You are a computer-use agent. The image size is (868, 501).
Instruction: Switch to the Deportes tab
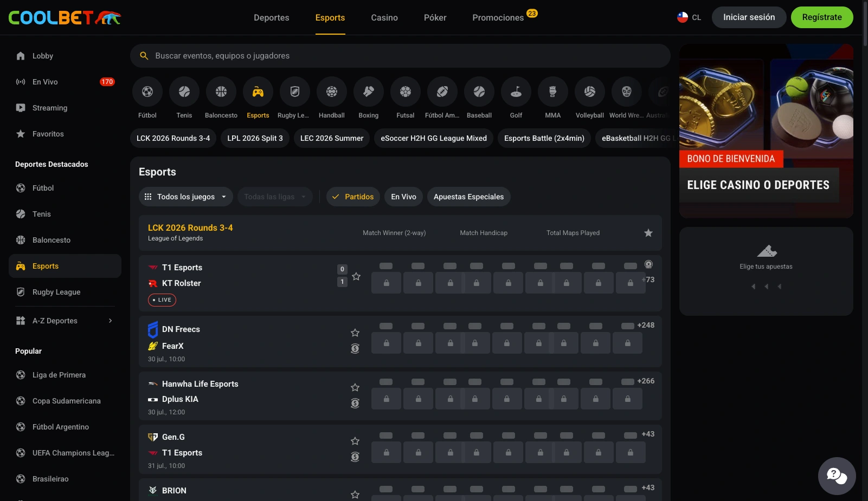pos(272,18)
